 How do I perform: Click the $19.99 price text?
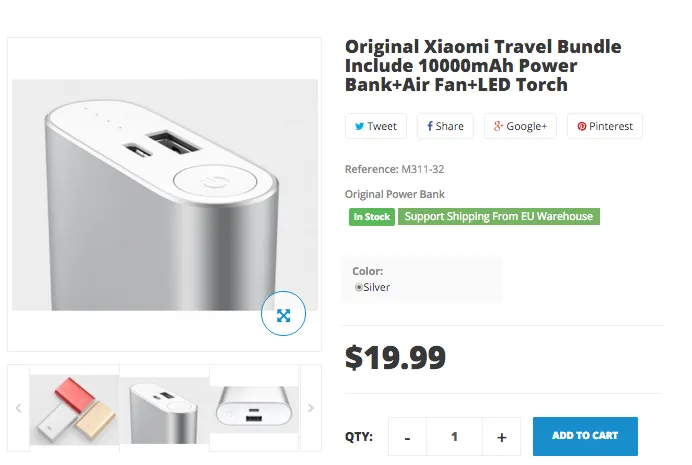[x=395, y=357]
